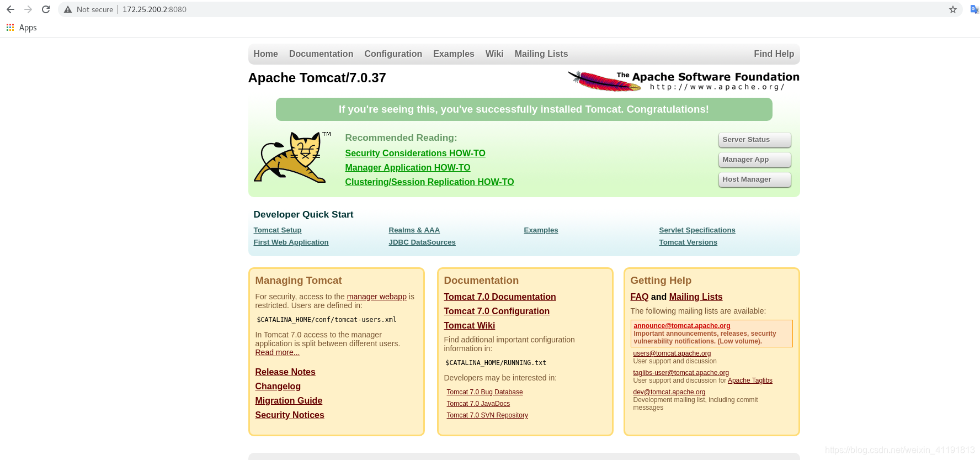
Task: Open Tomcat 7.0 Configuration link
Action: point(497,311)
